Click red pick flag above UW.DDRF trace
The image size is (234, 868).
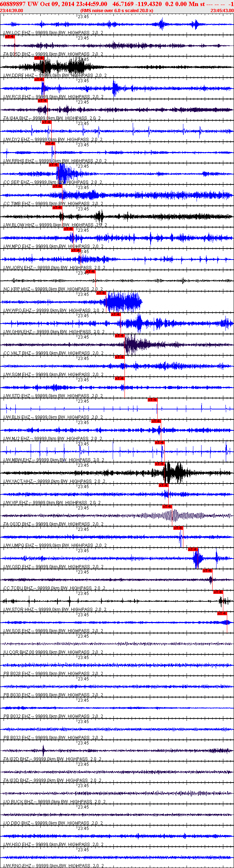(x=39, y=58)
